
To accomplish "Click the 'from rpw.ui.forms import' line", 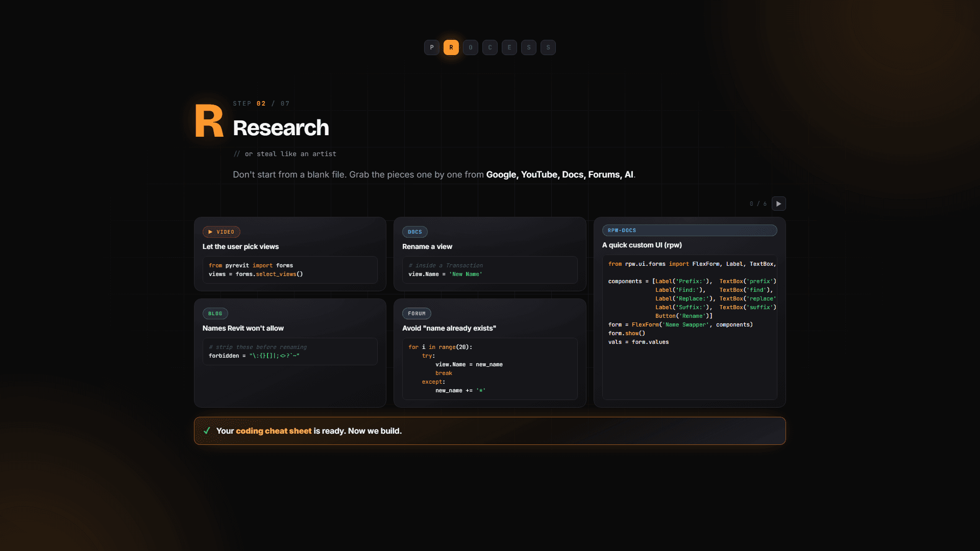I will (x=692, y=264).
